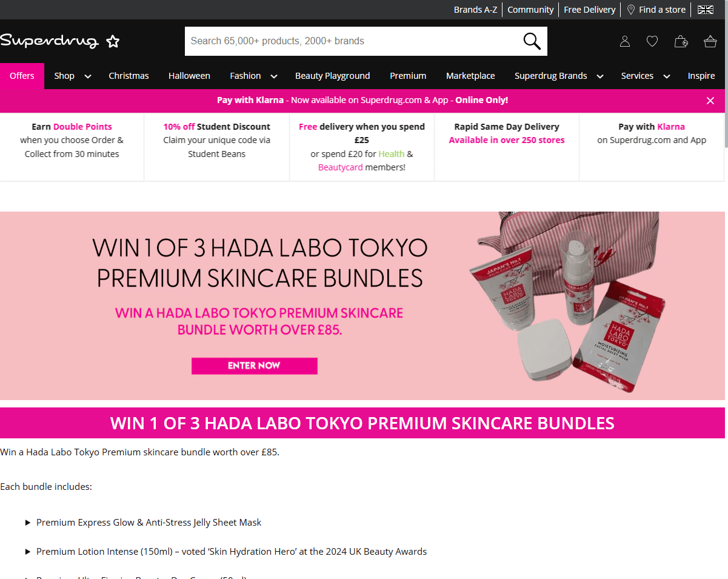Go to the Beauty Playground menu item

point(332,76)
